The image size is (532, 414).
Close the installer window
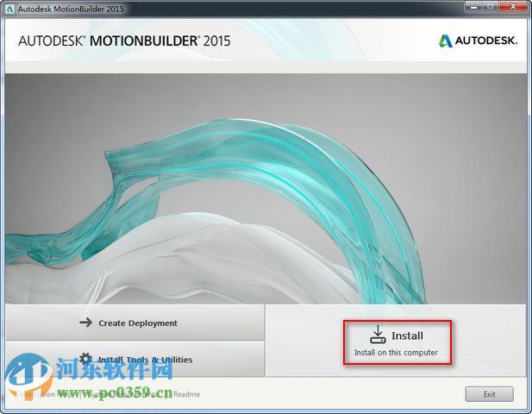point(513,6)
